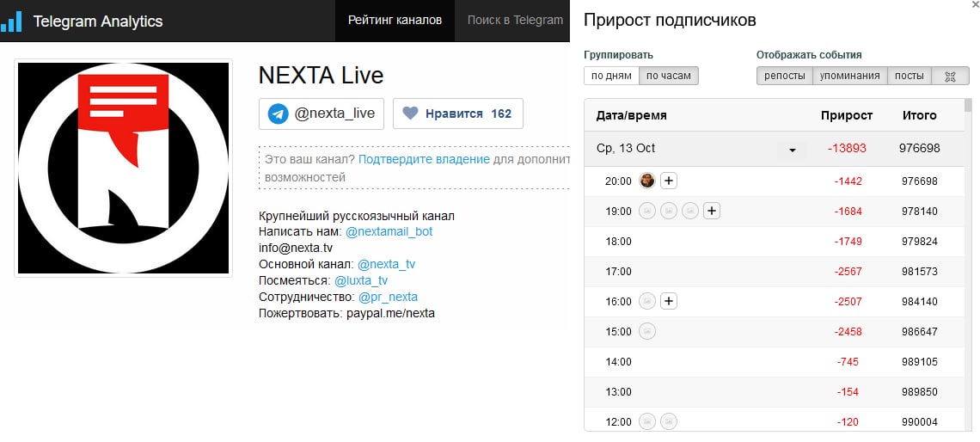
Task: Click the Подтвердите владение link
Action: pyautogui.click(x=424, y=159)
